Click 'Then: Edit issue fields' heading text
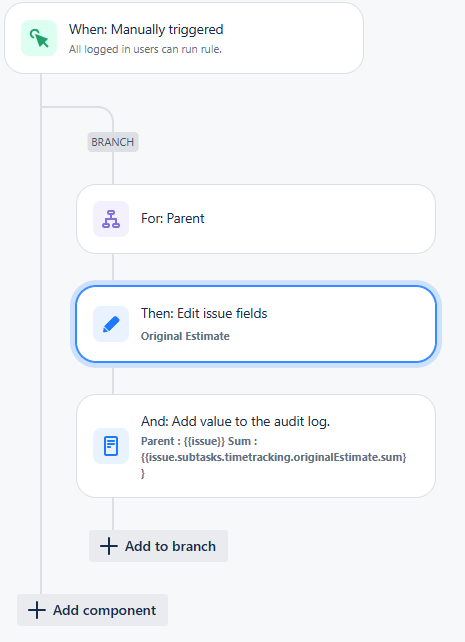This screenshot has height=642, width=465. pyautogui.click(x=204, y=313)
